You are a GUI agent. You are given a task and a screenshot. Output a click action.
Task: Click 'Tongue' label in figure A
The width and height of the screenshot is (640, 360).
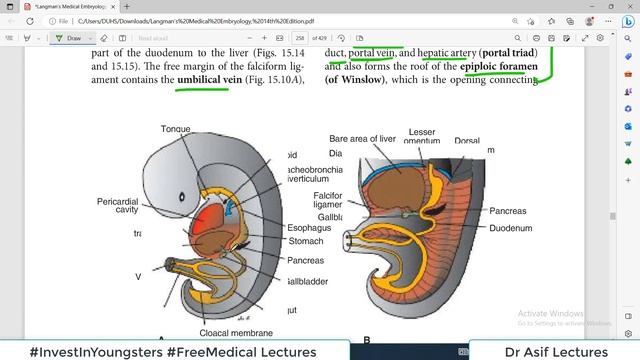click(176, 129)
